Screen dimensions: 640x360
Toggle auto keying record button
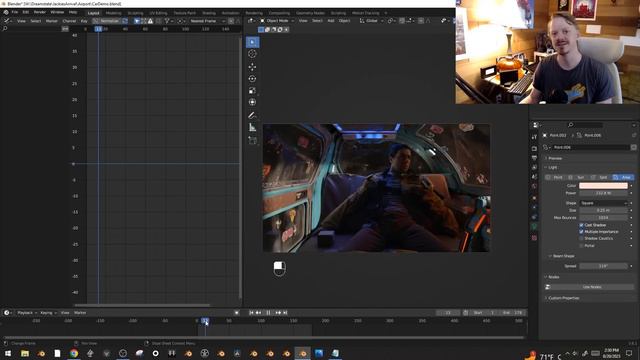236,313
